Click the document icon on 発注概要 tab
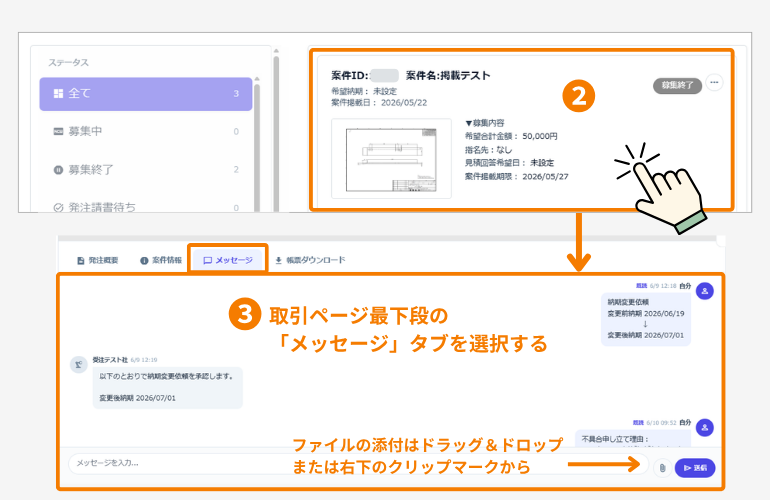This screenshot has width=770, height=500. pos(81,261)
